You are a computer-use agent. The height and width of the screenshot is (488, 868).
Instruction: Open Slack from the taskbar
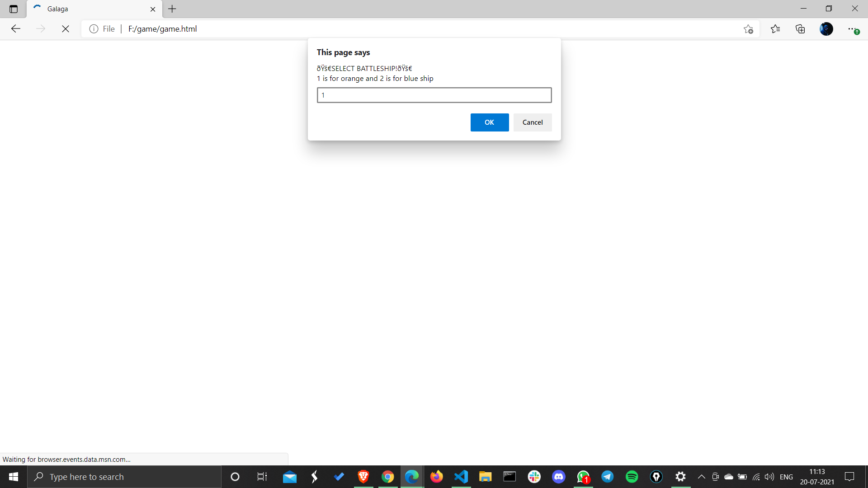pos(534,477)
